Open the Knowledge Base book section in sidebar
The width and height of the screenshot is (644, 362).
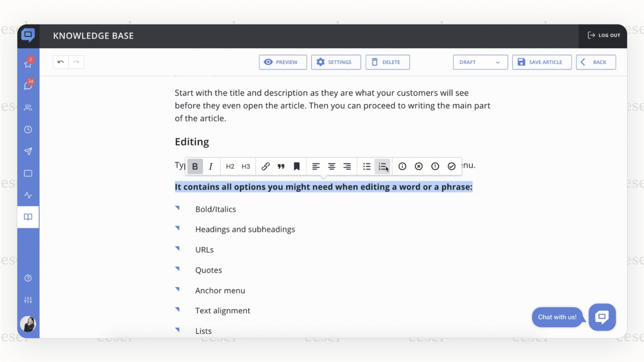pyautogui.click(x=28, y=217)
